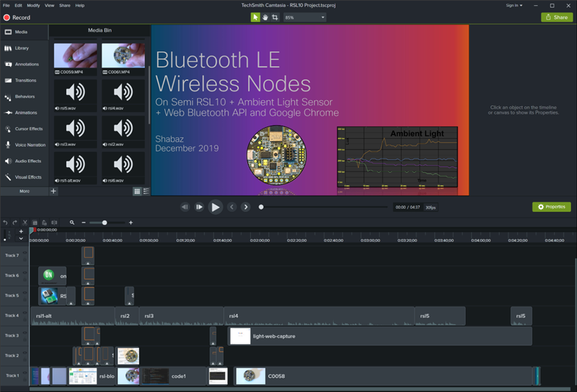Image resolution: width=577 pixels, height=392 pixels.
Task: Toggle visibility eye on Track 6
Action: click(x=25, y=273)
